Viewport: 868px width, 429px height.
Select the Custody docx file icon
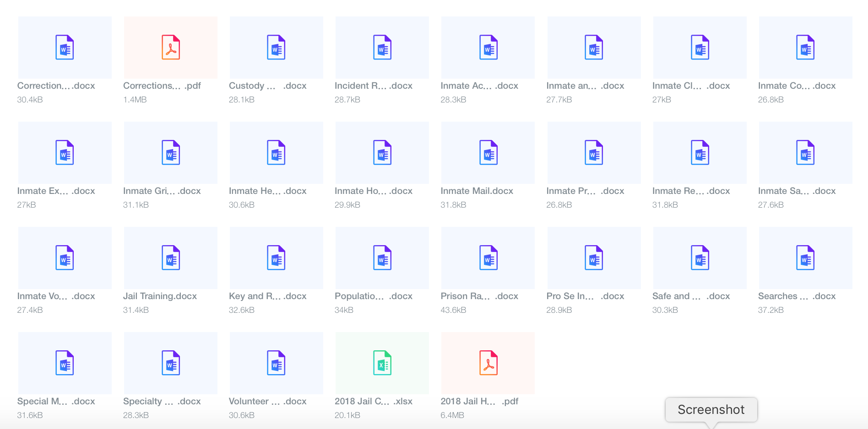click(x=277, y=48)
